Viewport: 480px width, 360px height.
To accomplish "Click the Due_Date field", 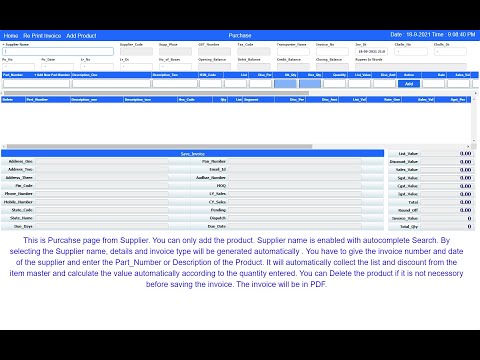I will tap(295, 226).
